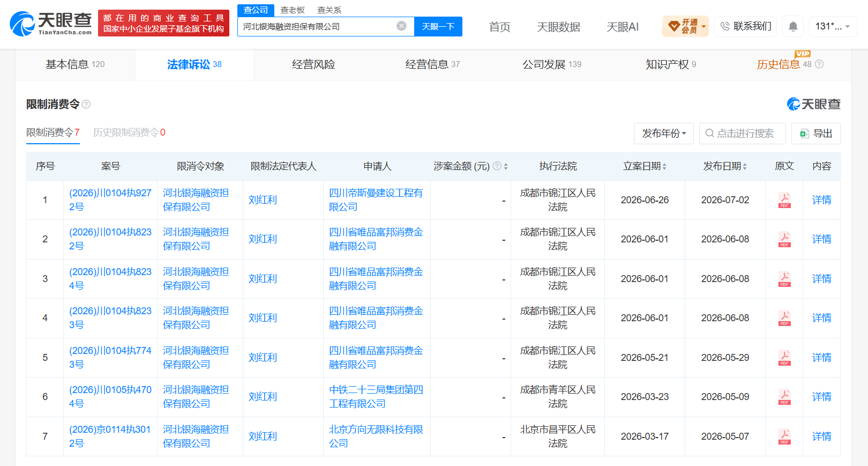The height and width of the screenshot is (466, 868).
Task: Clear the search box with X icon
Action: click(x=401, y=26)
